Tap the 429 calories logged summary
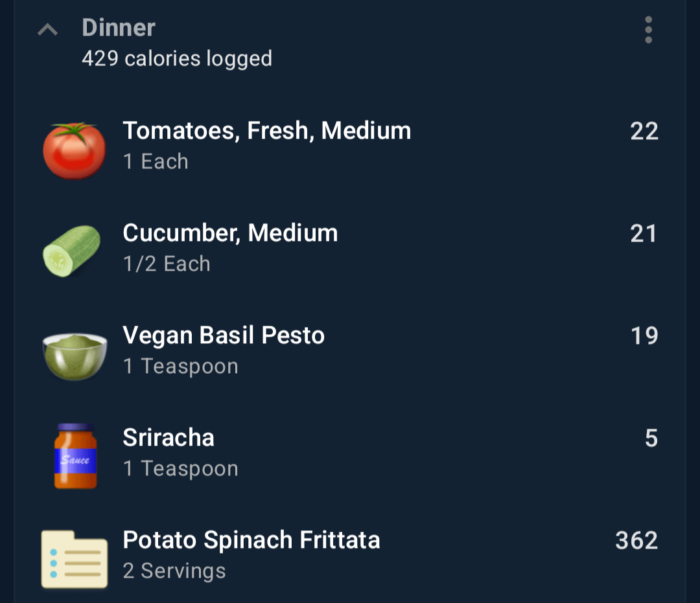Screen dimensions: 700x603 [x=177, y=59]
